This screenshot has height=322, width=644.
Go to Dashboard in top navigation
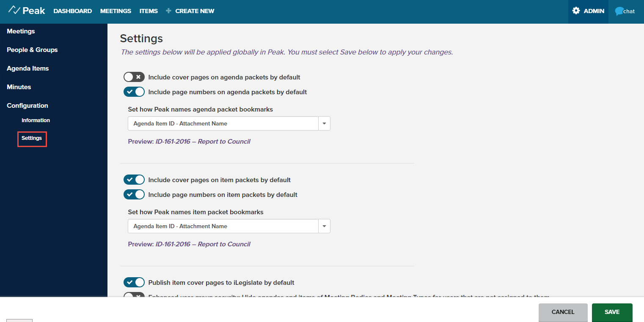tap(73, 11)
